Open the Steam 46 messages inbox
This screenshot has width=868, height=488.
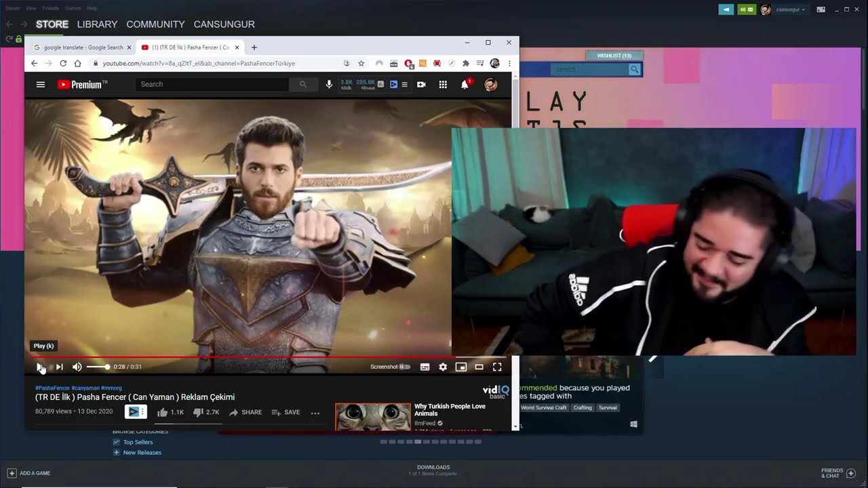pos(747,9)
